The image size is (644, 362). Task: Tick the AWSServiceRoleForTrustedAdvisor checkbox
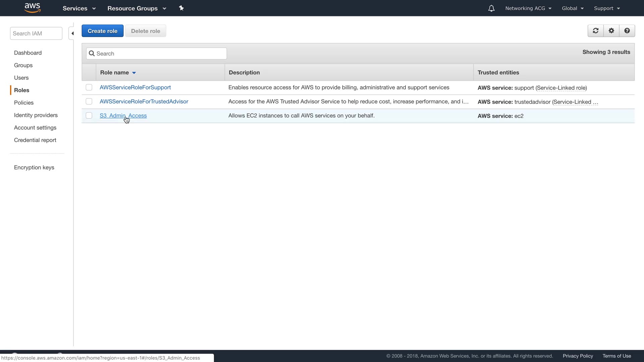[x=89, y=102]
